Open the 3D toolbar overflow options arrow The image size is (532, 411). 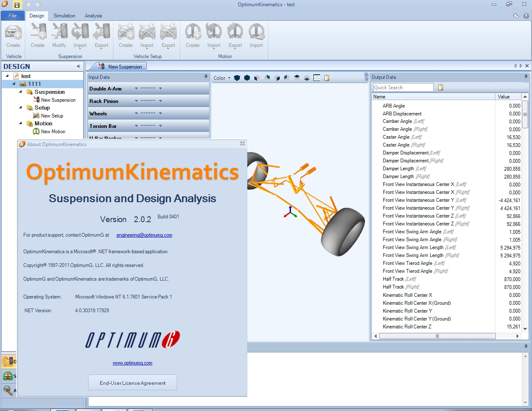pyautogui.click(x=367, y=77)
